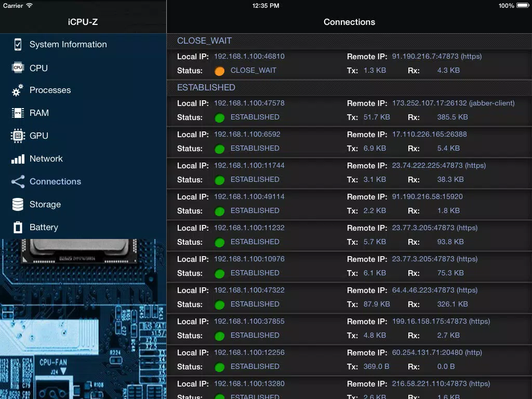This screenshot has width=532, height=399.
Task: Select the highlighted Connections item
Action: [x=83, y=181]
